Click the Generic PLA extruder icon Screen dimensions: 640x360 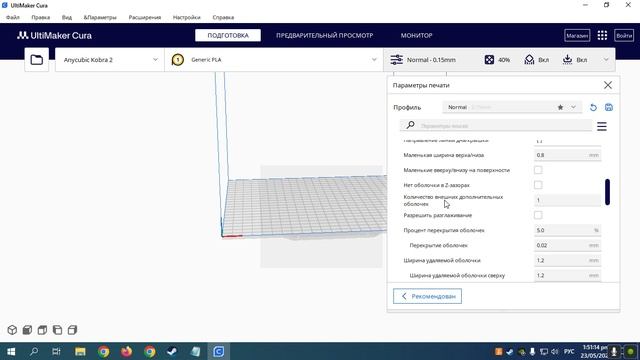tap(178, 60)
